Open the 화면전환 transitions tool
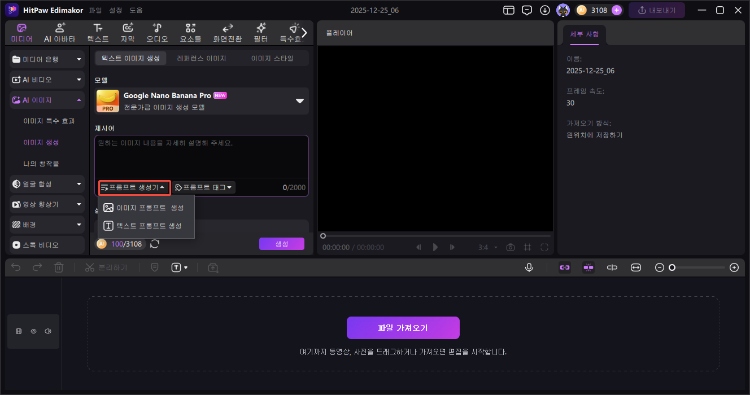 point(227,33)
